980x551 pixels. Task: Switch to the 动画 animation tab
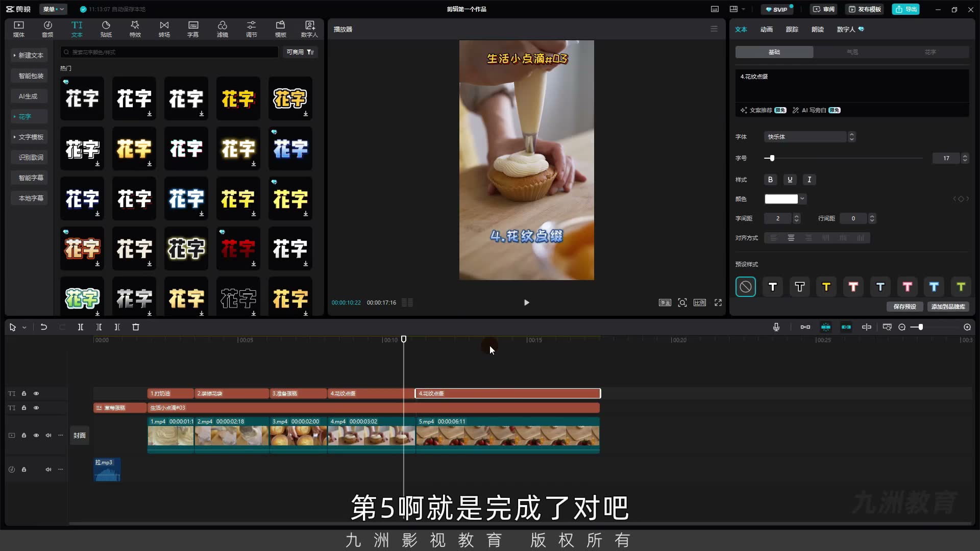[x=767, y=29]
